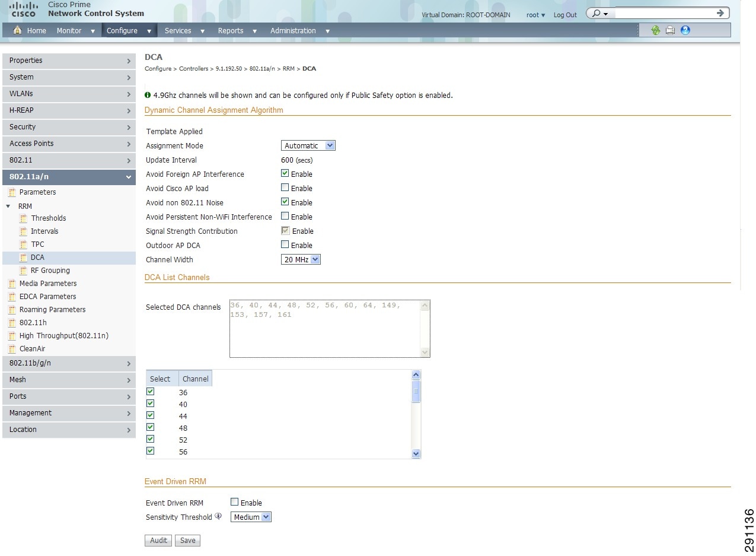Click the Save button
Image resolution: width=756 pixels, height=556 pixels.
[x=187, y=540]
